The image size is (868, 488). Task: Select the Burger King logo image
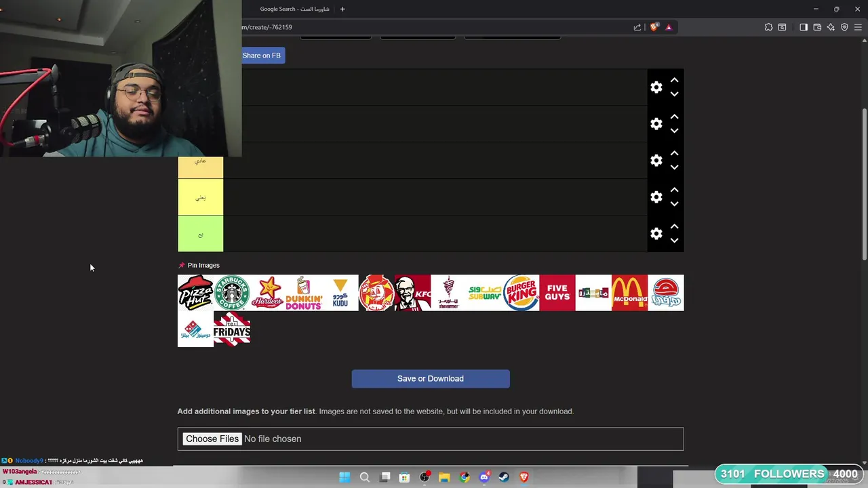point(521,293)
